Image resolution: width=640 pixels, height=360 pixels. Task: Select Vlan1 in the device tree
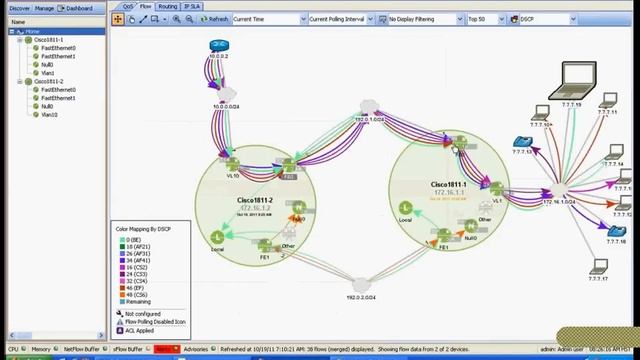[48, 73]
